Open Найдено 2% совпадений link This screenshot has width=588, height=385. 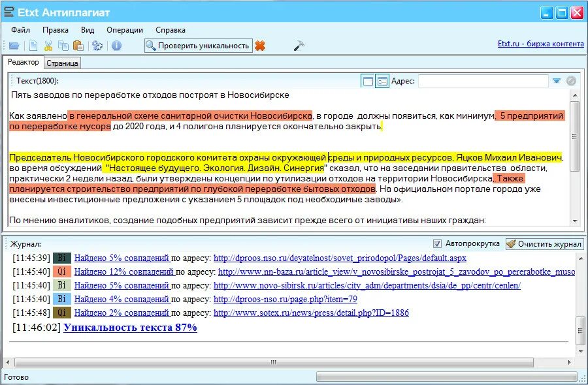[x=122, y=313]
